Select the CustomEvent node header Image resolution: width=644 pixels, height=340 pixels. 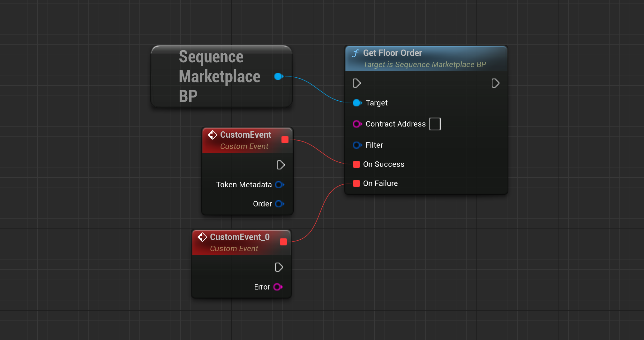point(247,140)
